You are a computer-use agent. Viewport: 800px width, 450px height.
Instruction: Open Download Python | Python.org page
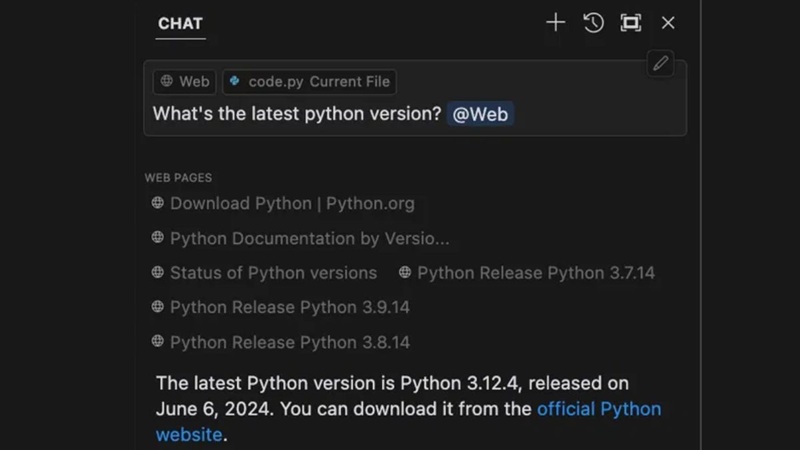291,203
